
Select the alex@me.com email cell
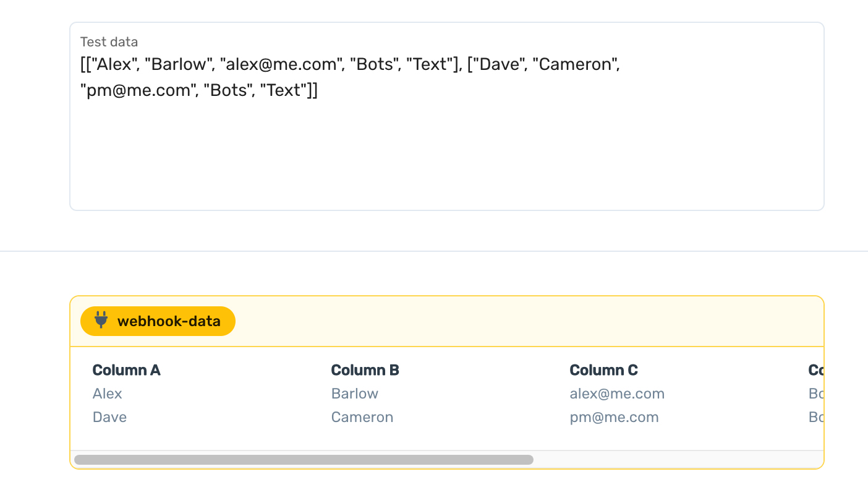[x=616, y=394]
